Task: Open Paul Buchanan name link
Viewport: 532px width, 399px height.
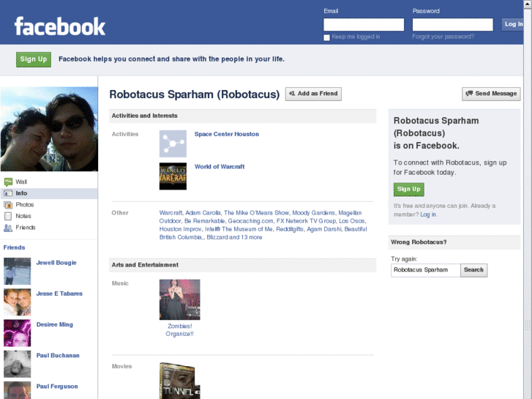Action: point(58,355)
